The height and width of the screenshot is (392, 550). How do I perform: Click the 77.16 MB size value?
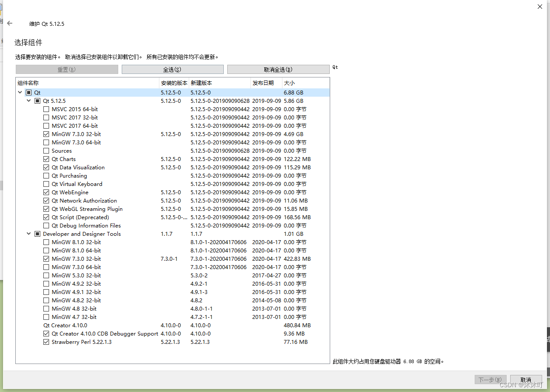pos(296,342)
